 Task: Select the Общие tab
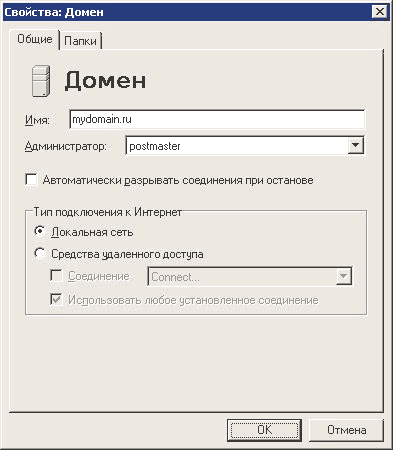pyautogui.click(x=35, y=39)
